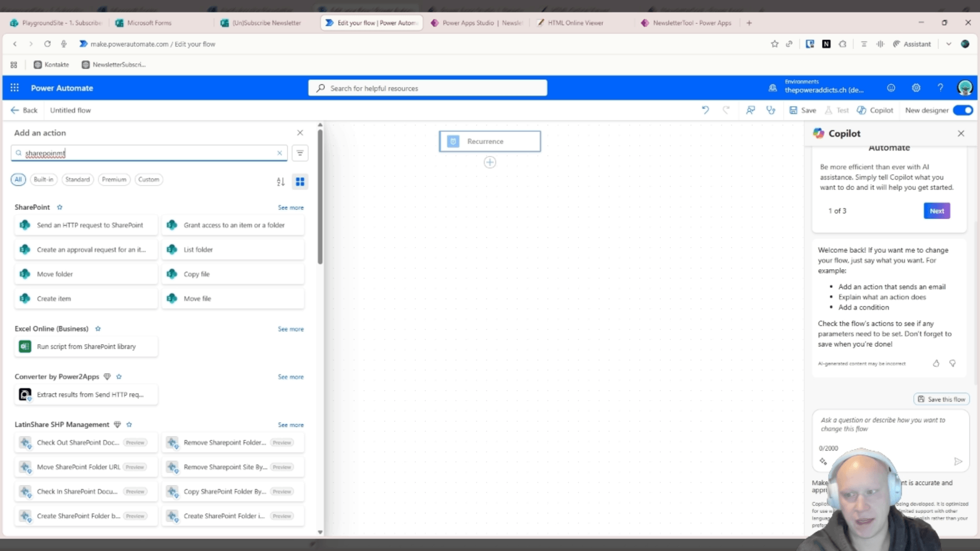Click the sort A-Z icon
The width and height of the screenshot is (980, 551).
tap(281, 182)
